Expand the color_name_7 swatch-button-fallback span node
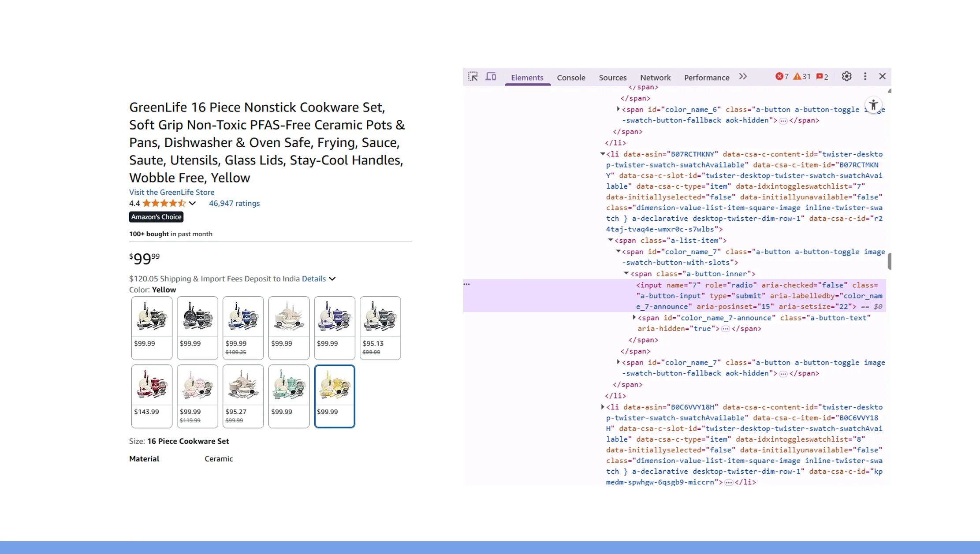Image resolution: width=980 pixels, height=554 pixels. (618, 362)
